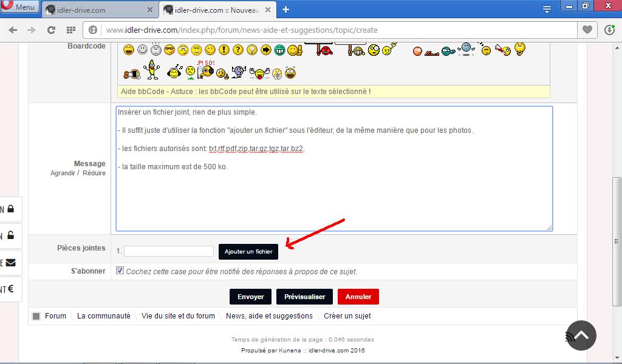Insert the thumbs up smiley
Image resolution: width=622 pixels, height=364 pixels.
tap(295, 50)
